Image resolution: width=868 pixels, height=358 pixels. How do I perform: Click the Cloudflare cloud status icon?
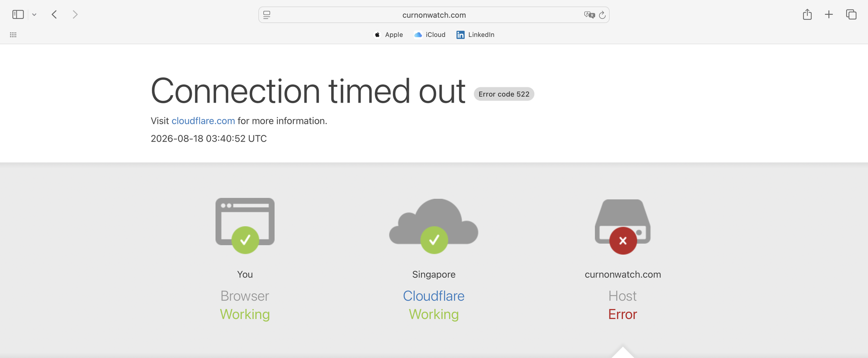pos(434,226)
